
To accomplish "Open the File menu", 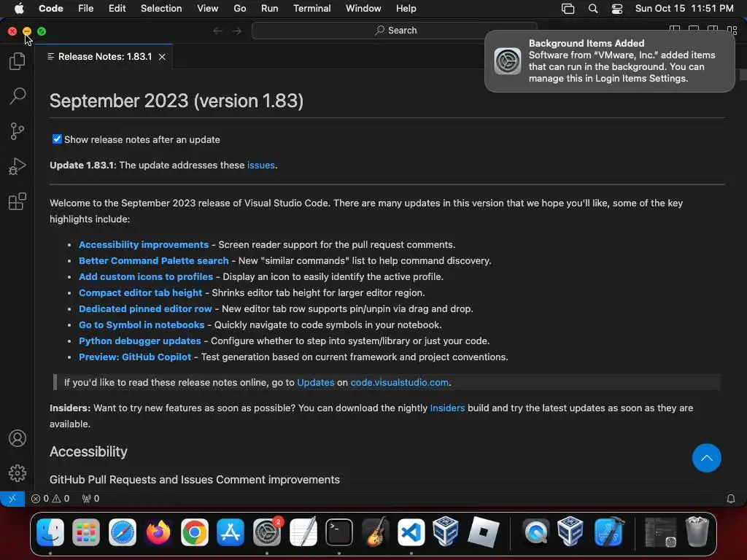I will [x=86, y=9].
